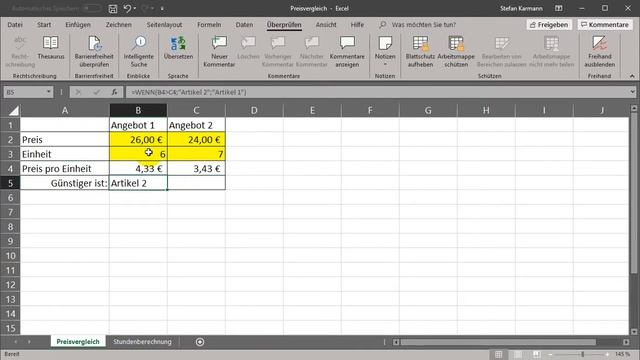Viewport: 640px width, 360px height.
Task: Open the Datei menu
Action: pos(15,25)
